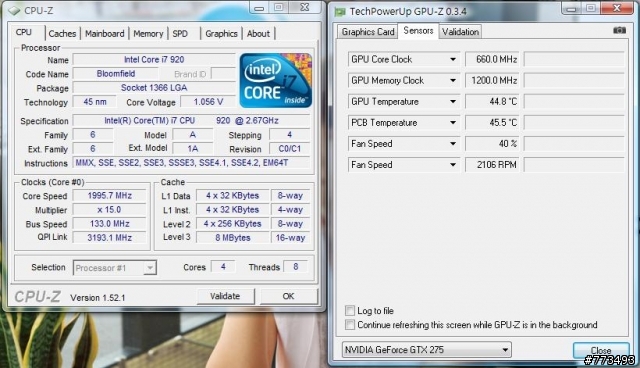
Task: Click the Validate button in CPU-Z
Action: point(225,296)
